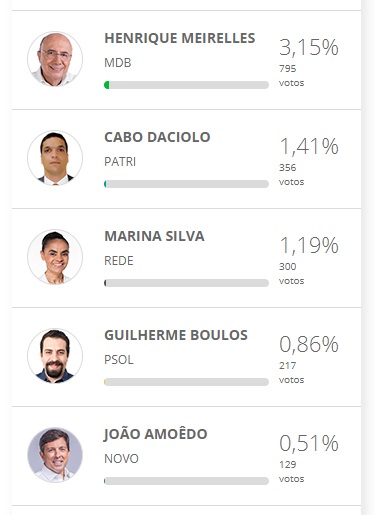Screen dimensions: 375x515
Task: Click the vote progress bar for Amoêdo
Action: (x=186, y=481)
